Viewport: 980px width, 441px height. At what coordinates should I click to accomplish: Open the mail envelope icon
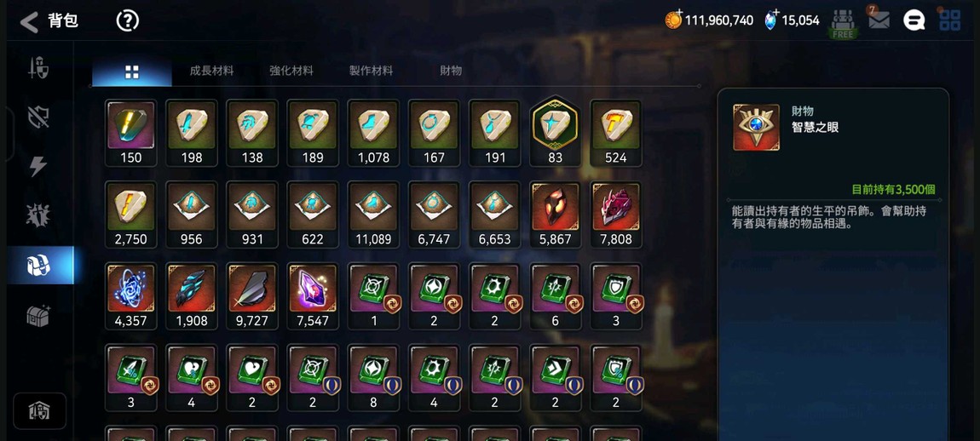point(879,20)
